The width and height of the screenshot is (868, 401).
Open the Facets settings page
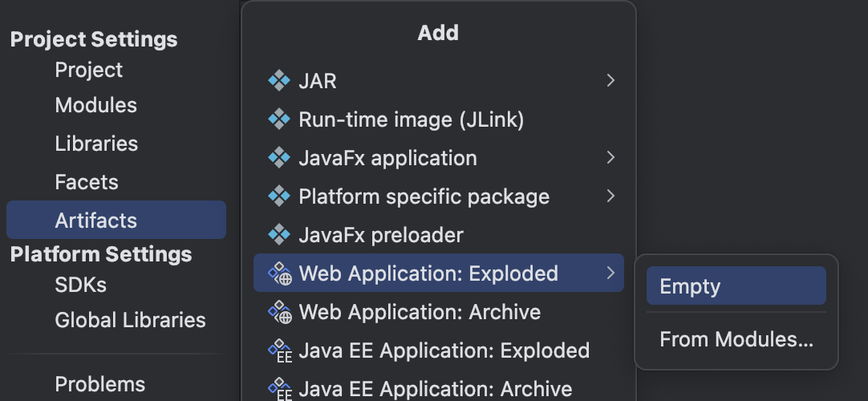[87, 182]
